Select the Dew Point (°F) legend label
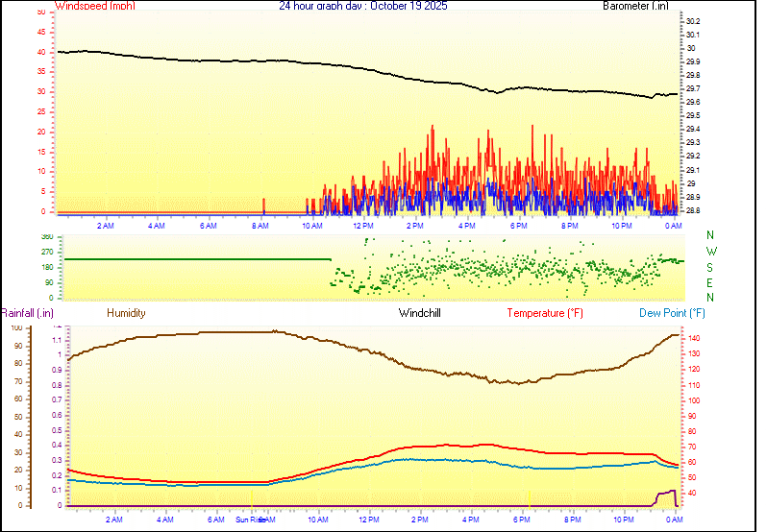 click(x=672, y=313)
